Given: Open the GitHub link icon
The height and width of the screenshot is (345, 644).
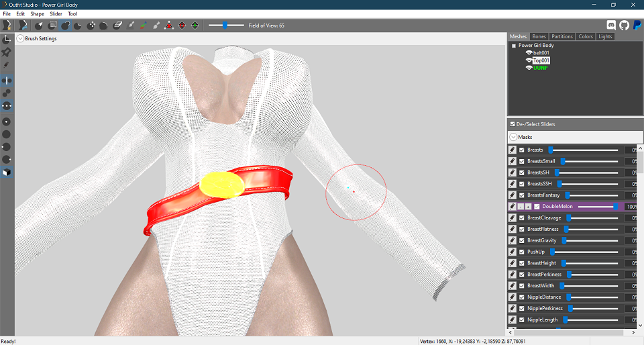Looking at the screenshot, I should coord(624,26).
